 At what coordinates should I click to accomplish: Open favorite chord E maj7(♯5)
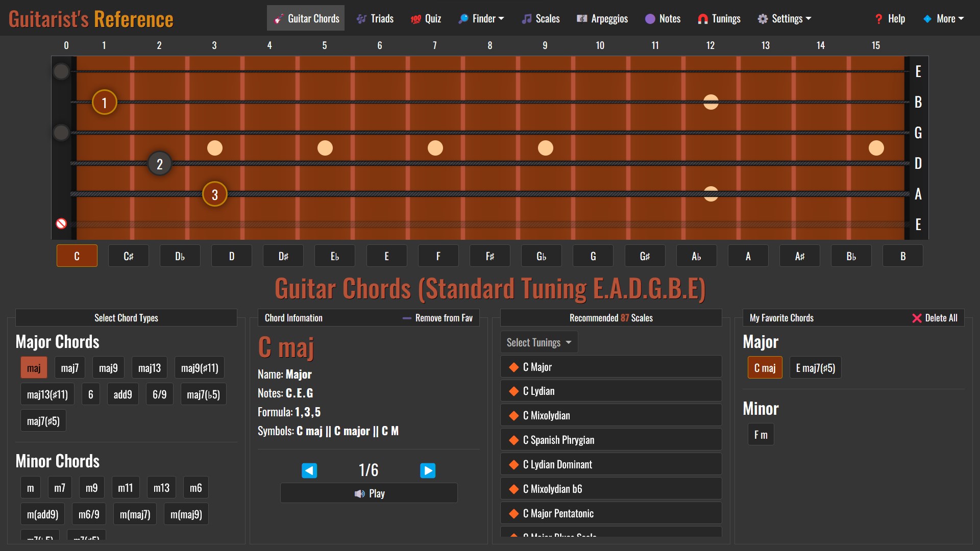pyautogui.click(x=815, y=368)
